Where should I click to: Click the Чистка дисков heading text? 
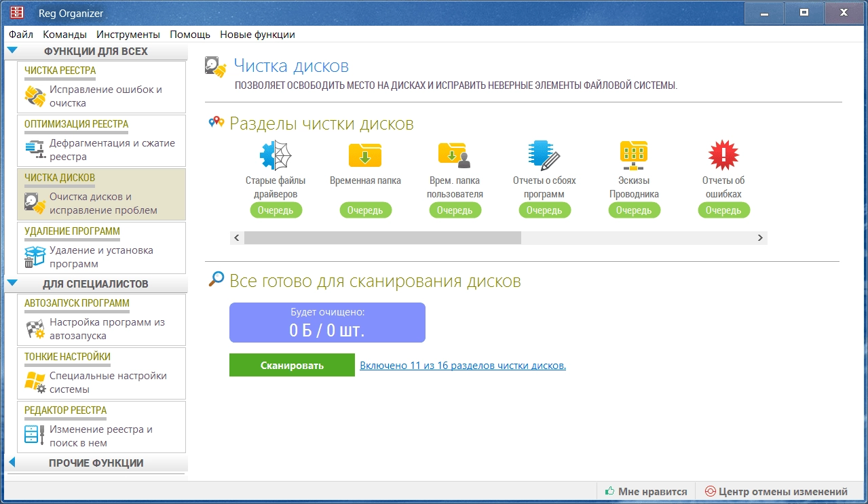[291, 66]
